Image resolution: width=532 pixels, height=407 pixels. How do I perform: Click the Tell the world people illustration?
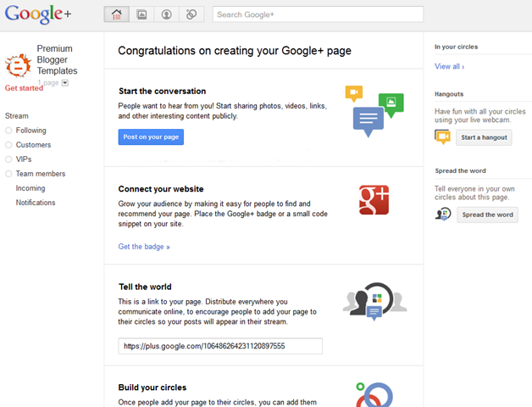point(374,301)
